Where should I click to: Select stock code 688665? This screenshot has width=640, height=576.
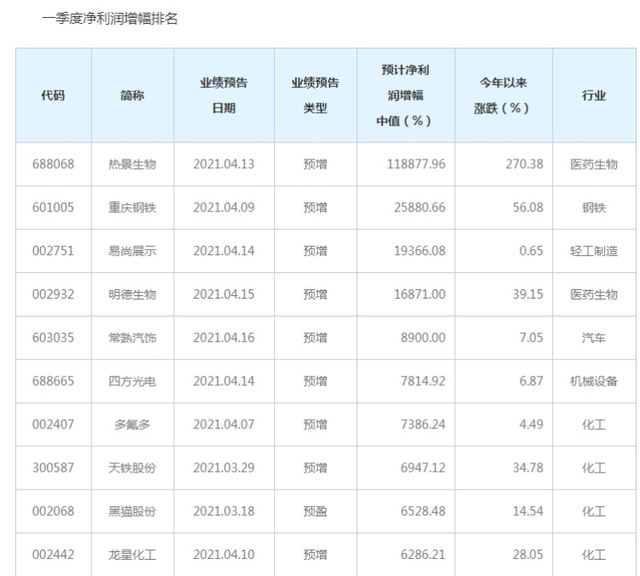click(53, 381)
